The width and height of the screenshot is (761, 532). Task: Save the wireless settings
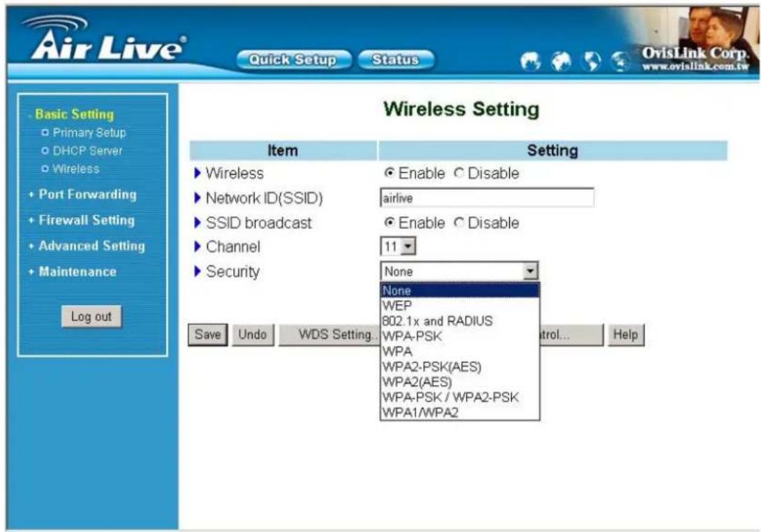click(x=208, y=334)
